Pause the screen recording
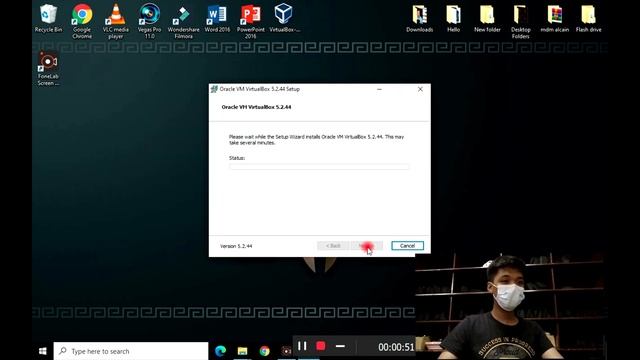Screen dimensions: 640x360 [x=302, y=346]
